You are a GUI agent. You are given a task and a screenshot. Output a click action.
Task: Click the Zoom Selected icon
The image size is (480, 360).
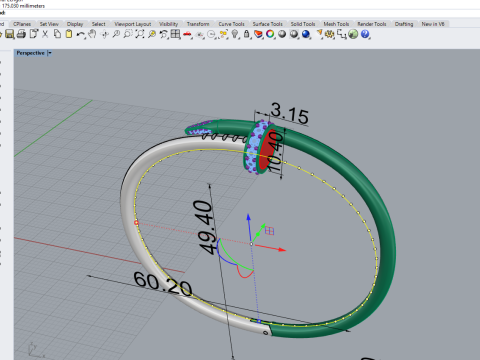pos(152,34)
